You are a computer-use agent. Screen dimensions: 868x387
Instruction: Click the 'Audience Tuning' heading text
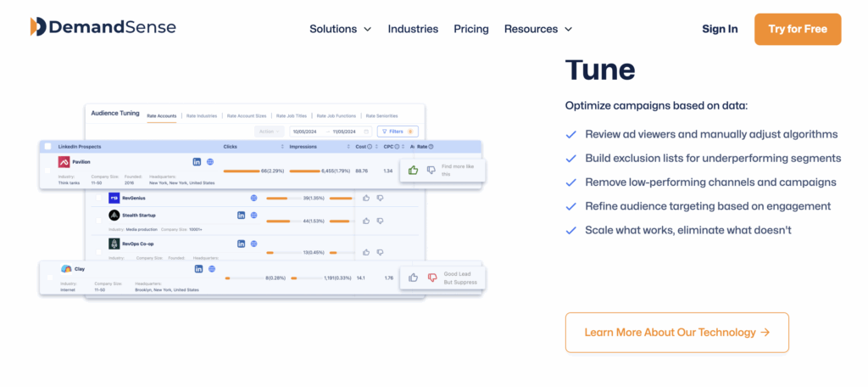[x=115, y=113]
